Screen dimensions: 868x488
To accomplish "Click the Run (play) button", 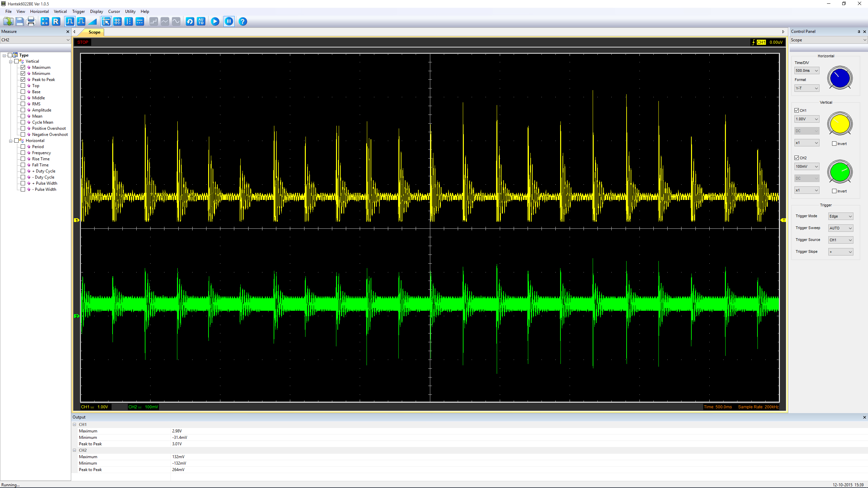I will pyautogui.click(x=215, y=22).
